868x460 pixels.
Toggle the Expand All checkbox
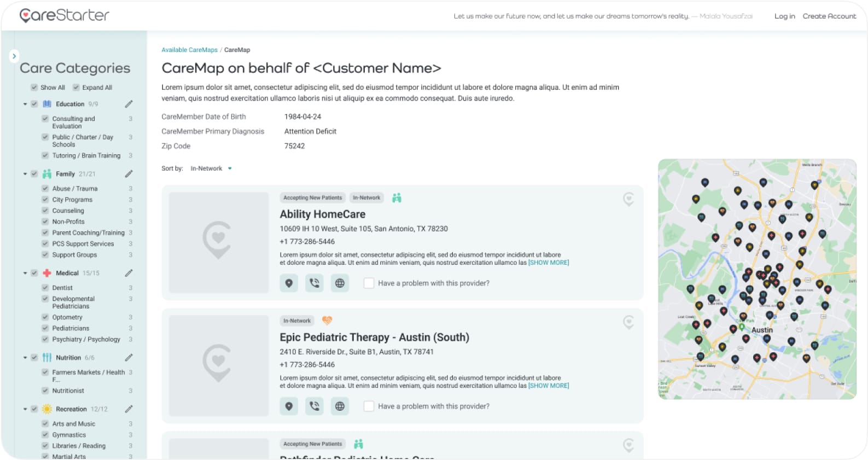(76, 88)
